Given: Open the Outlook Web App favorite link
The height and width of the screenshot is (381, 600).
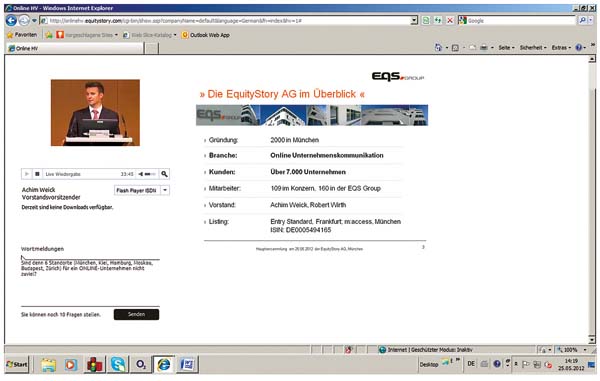Looking at the screenshot, I should pos(205,35).
